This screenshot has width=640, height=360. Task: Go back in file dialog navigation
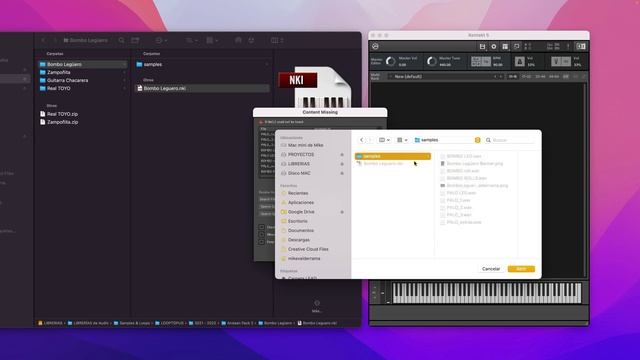[x=361, y=140]
